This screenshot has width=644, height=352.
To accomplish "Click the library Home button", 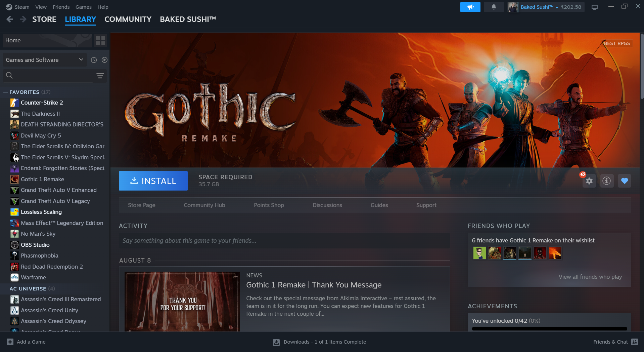I will (47, 40).
